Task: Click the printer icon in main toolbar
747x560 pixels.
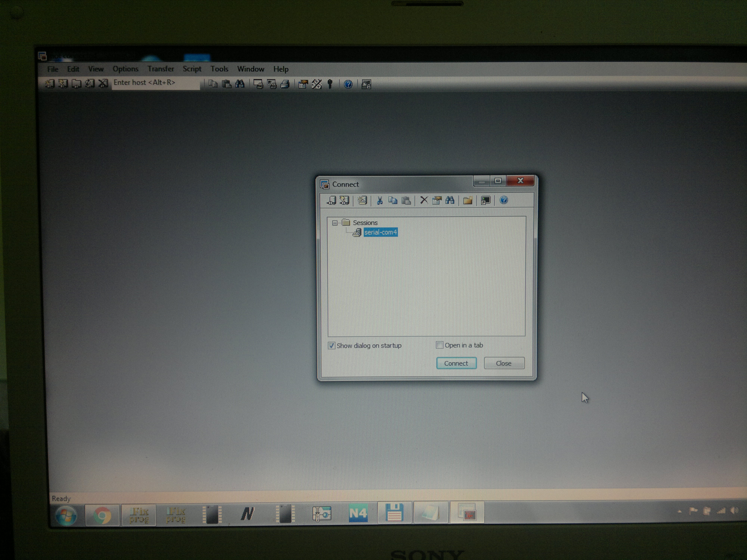Action: (285, 84)
